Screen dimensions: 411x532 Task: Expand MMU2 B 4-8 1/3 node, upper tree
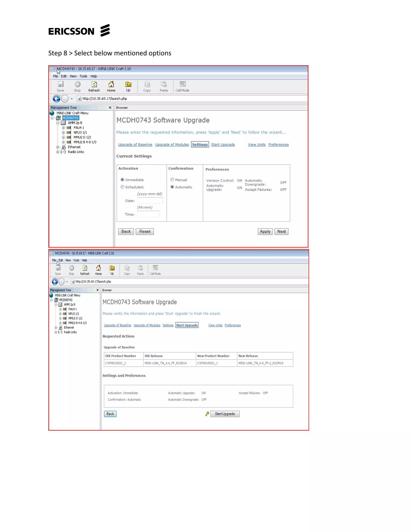(63, 142)
